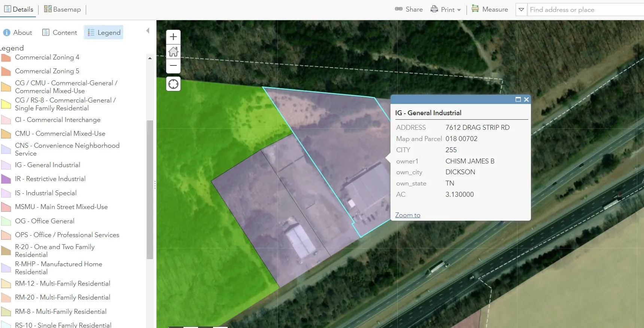Click the Commercial Zoning 5 color swatch
Image resolution: width=644 pixels, height=328 pixels.
tap(6, 71)
